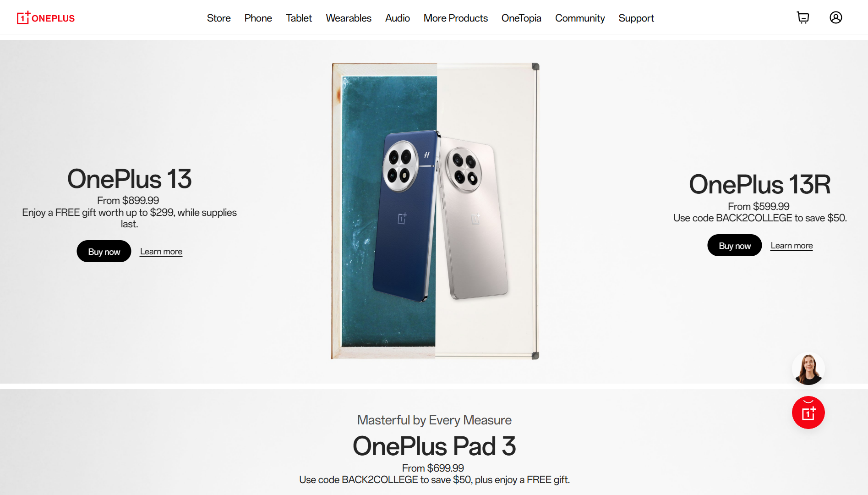Open the Community menu
868x495 pixels.
[580, 18]
